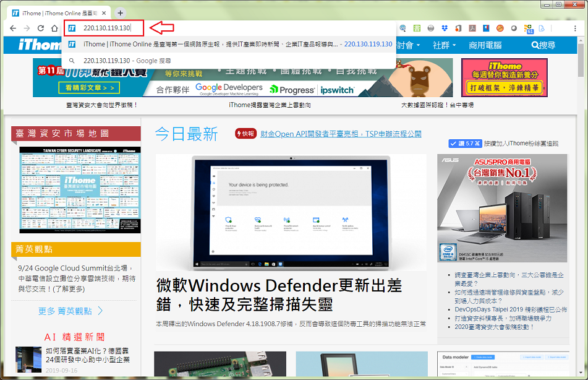Click the browser forward arrow

tap(27, 28)
